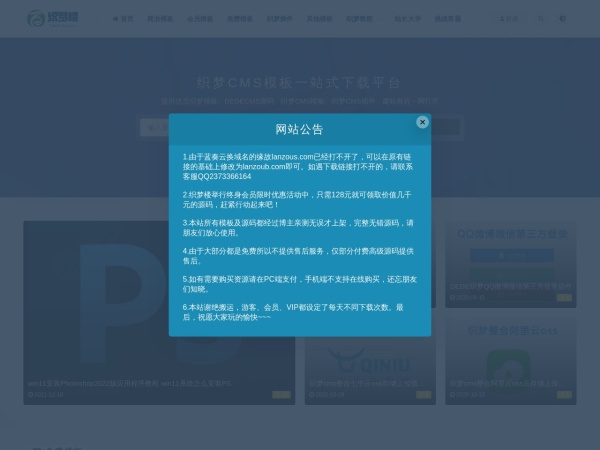Click announcement item 4 about 售后服务
Image resolution: width=600 pixels, height=450 pixels.
coord(298,256)
